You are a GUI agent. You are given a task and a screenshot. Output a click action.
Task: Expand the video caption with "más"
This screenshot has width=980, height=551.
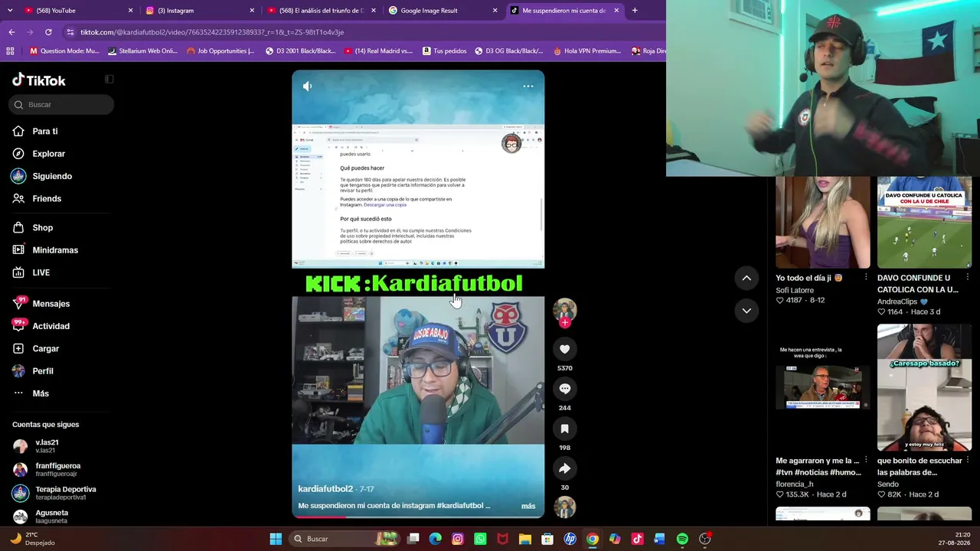(x=528, y=506)
